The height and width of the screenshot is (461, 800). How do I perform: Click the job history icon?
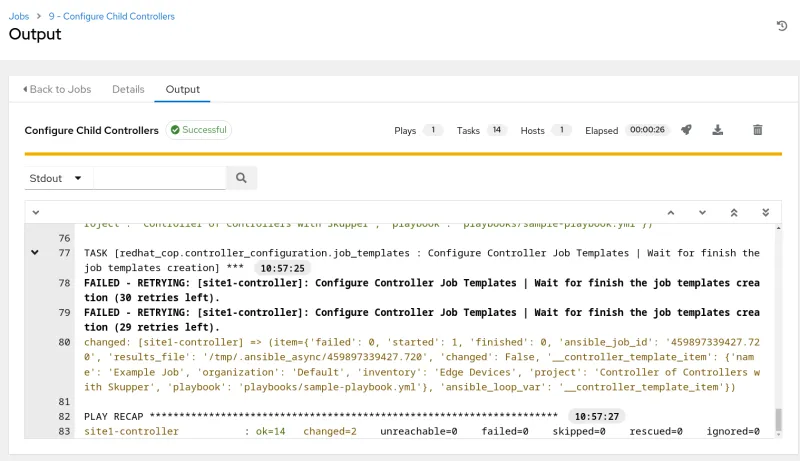point(781,26)
